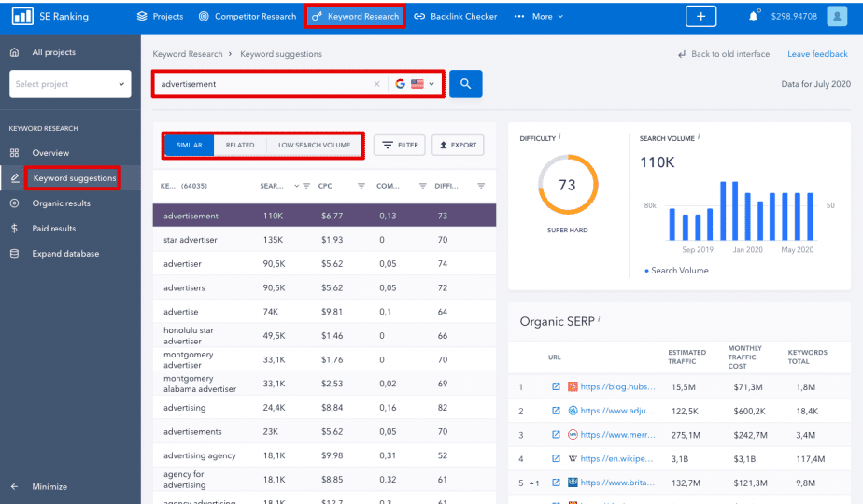Click the Search volume column filter icon
The width and height of the screenshot is (863, 504).
[306, 186]
